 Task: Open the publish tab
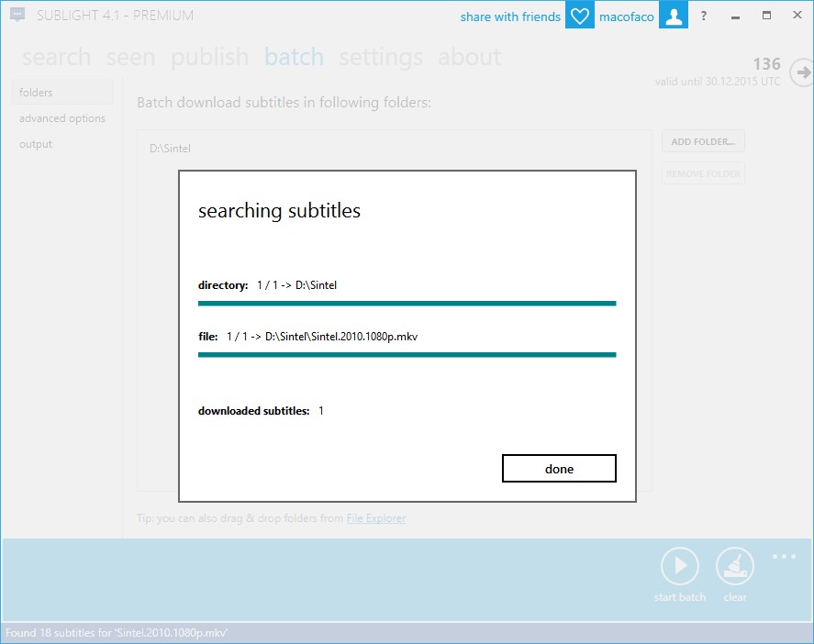pos(210,57)
